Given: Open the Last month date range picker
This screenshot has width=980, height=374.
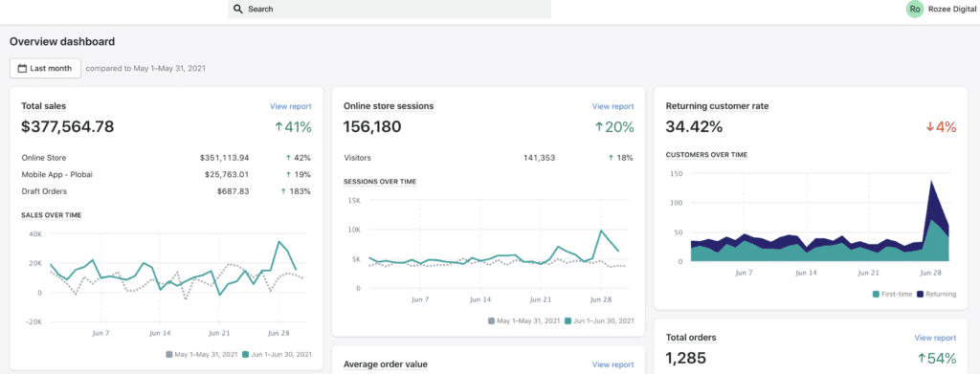Looking at the screenshot, I should click(45, 69).
